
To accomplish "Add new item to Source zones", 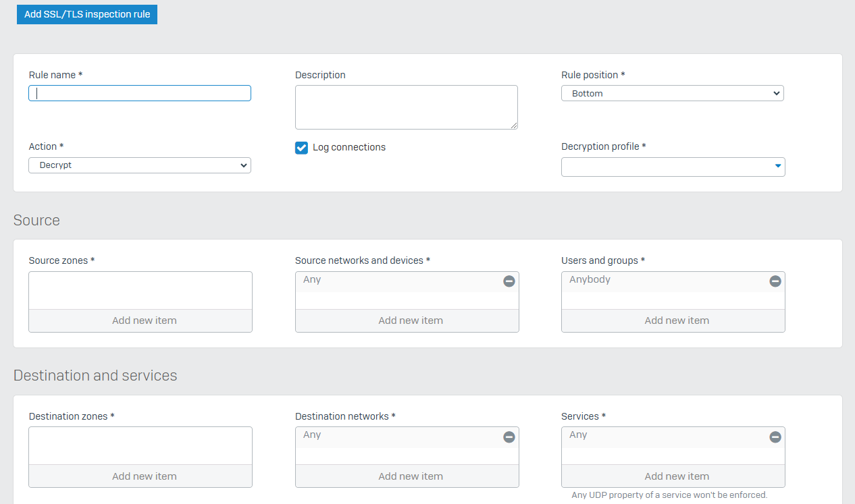I will point(140,320).
